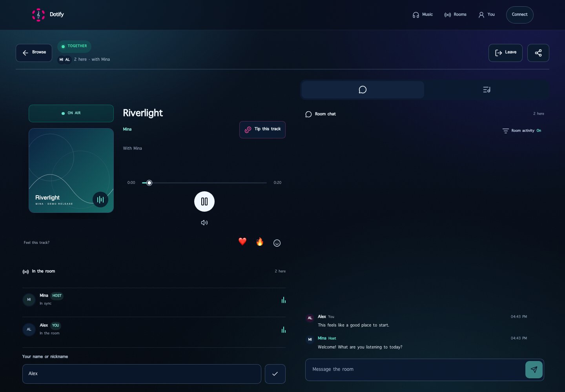Open the Music nav item
This screenshot has width=565, height=392.
coord(423,15)
